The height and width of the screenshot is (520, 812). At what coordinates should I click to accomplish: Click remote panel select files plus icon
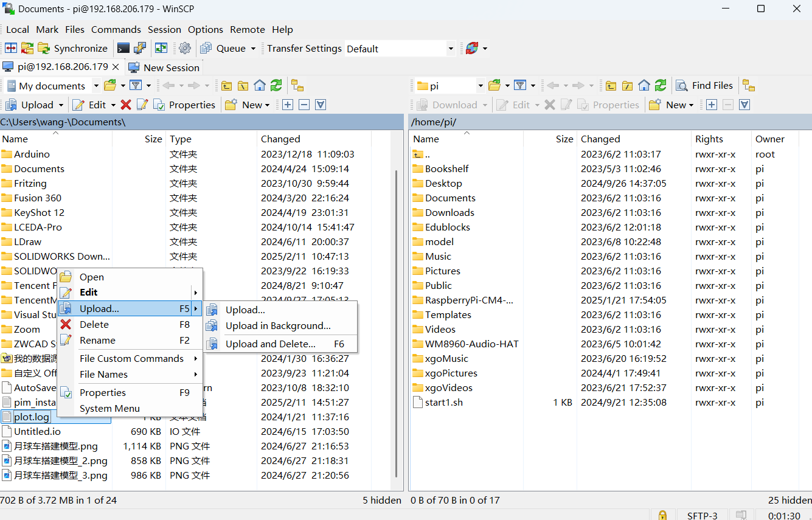[x=712, y=105]
